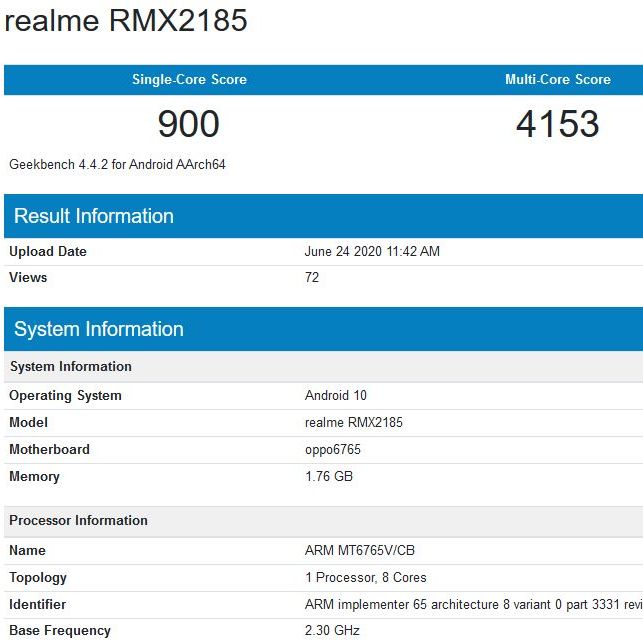The image size is (643, 642).
Task: Click the June 24 2020 upload timestamp
Action: [x=371, y=252]
